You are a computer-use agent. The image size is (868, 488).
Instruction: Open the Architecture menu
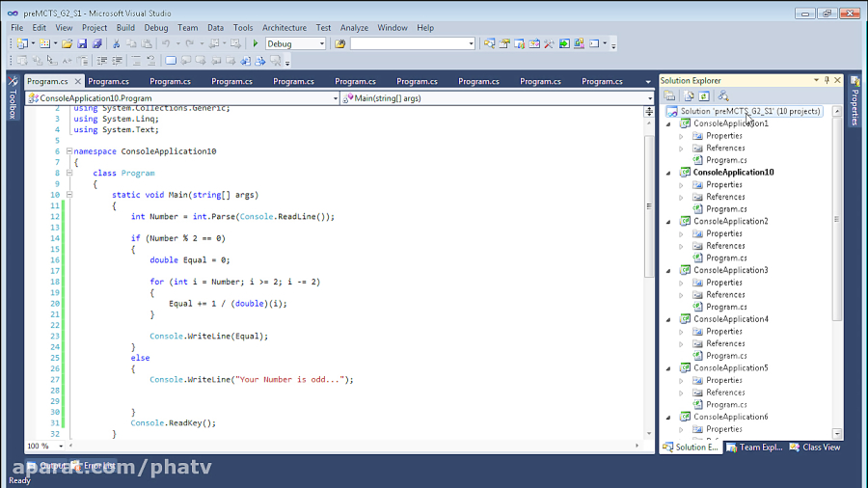click(x=285, y=28)
